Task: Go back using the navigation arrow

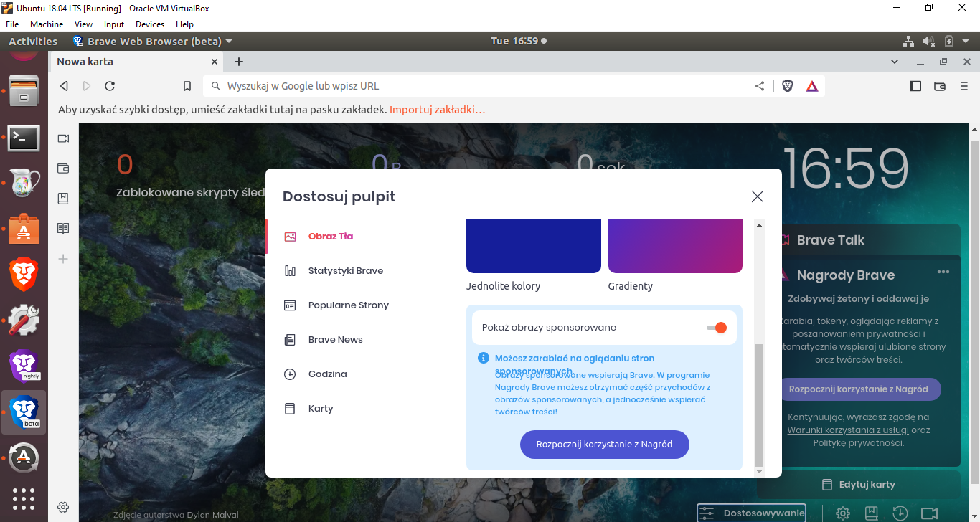Action: 64,86
